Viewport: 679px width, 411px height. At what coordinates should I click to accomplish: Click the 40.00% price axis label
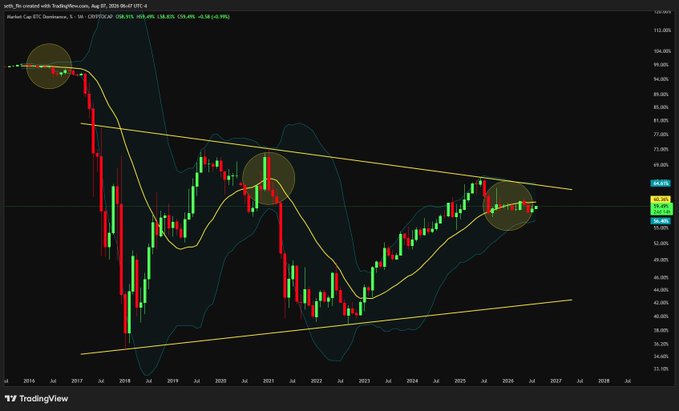point(663,316)
